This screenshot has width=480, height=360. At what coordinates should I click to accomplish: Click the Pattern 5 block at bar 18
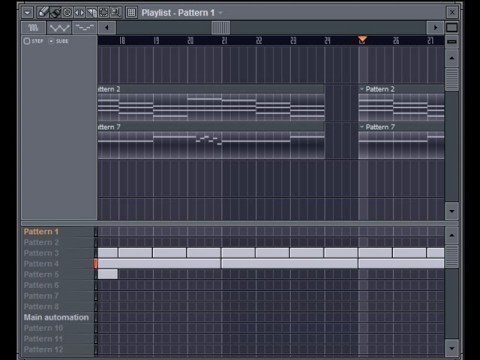tap(108, 274)
